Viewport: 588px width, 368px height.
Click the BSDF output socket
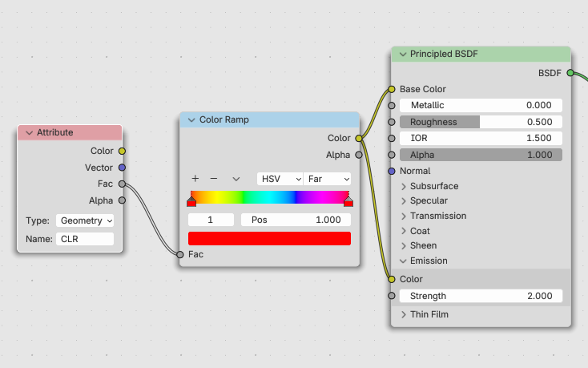click(x=570, y=73)
